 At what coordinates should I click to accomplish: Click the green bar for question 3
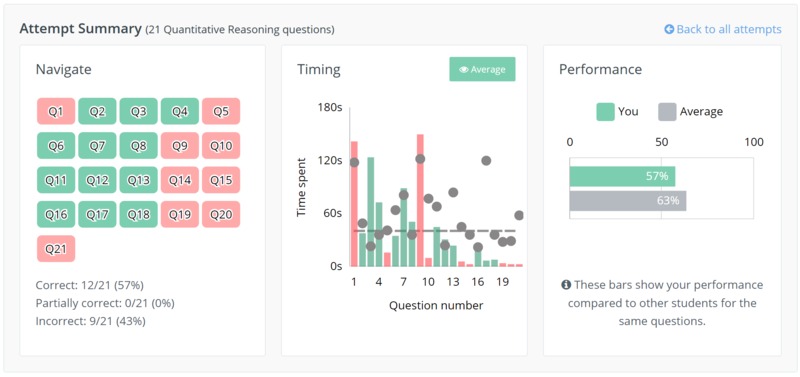pyautogui.click(x=371, y=212)
